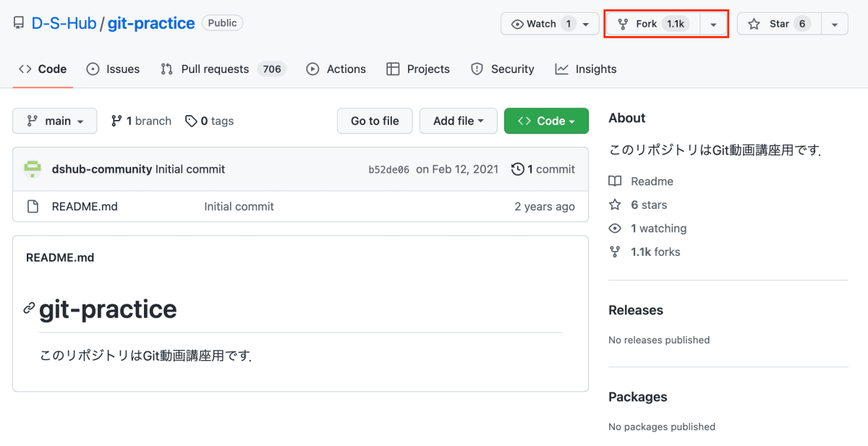Click the Fork button
868x446 pixels.
tap(653, 24)
